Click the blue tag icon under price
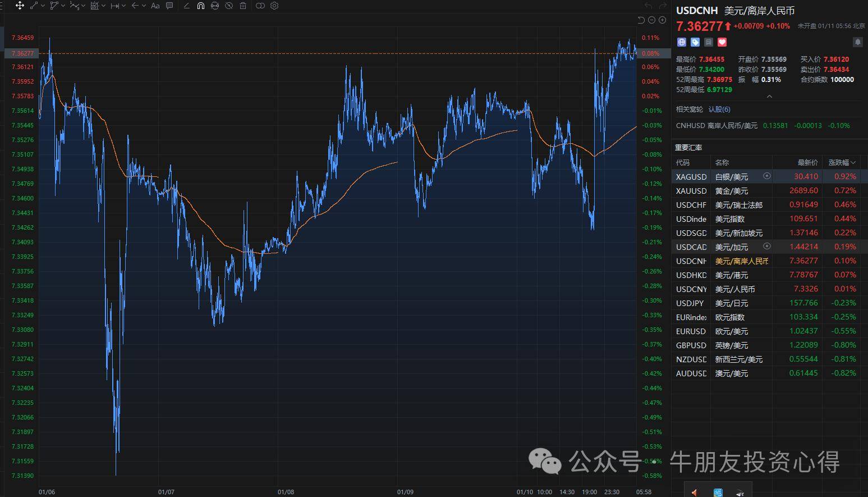 [x=695, y=42]
